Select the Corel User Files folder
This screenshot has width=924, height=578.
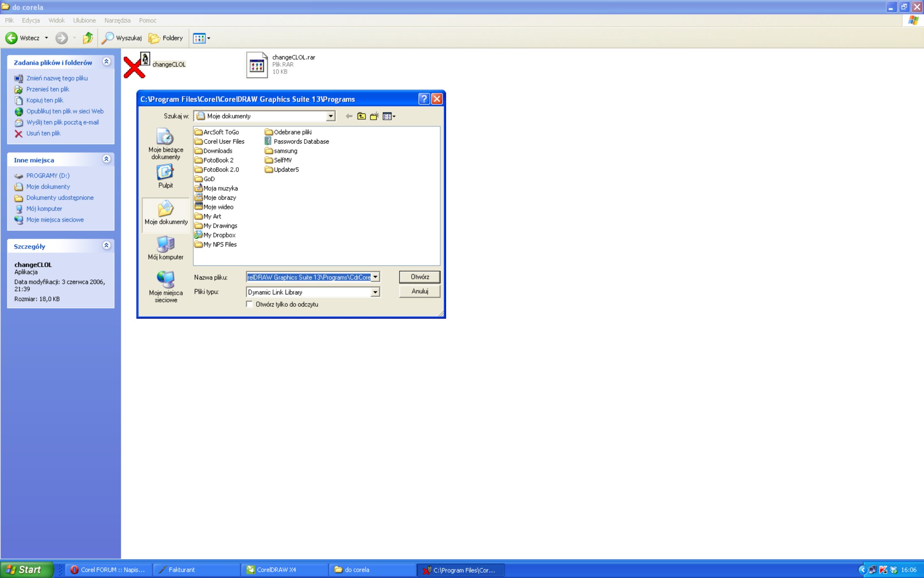coord(224,142)
